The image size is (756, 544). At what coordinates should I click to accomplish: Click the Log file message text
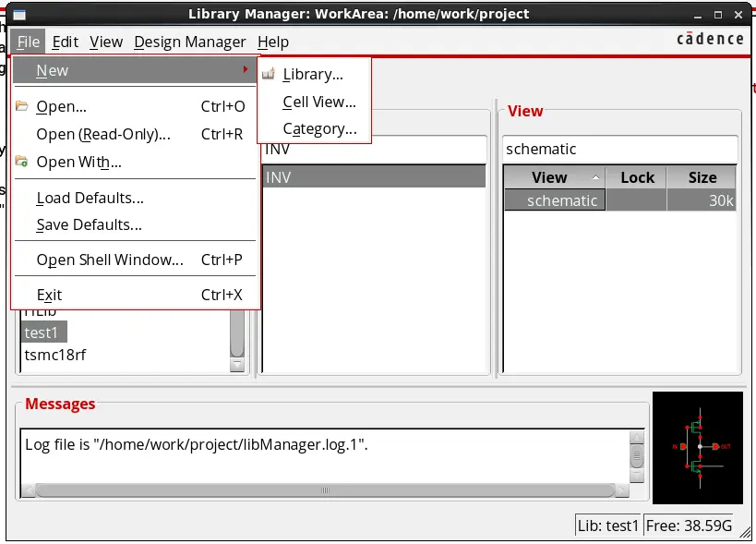click(x=197, y=444)
